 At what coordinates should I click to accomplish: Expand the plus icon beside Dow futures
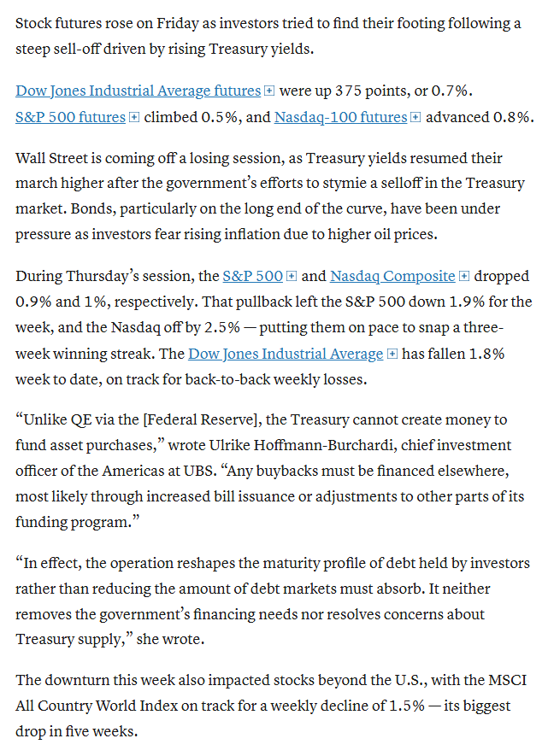pyautogui.click(x=270, y=91)
